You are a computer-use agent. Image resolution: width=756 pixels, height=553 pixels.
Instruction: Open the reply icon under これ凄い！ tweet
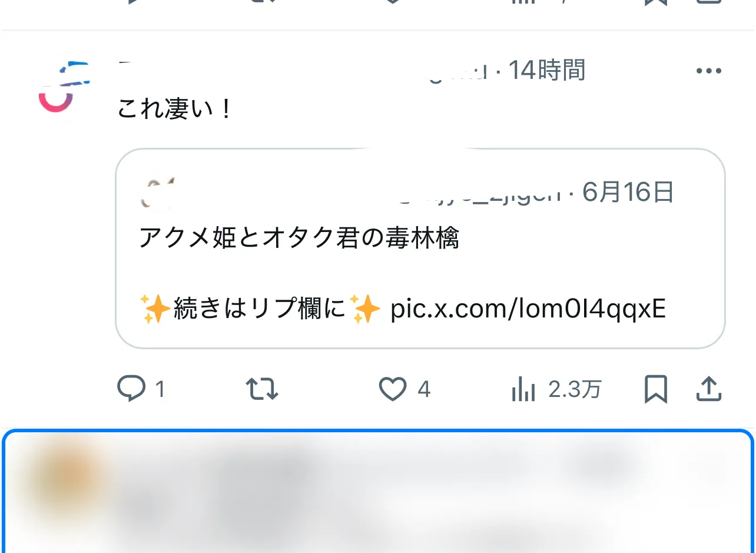[131, 389]
